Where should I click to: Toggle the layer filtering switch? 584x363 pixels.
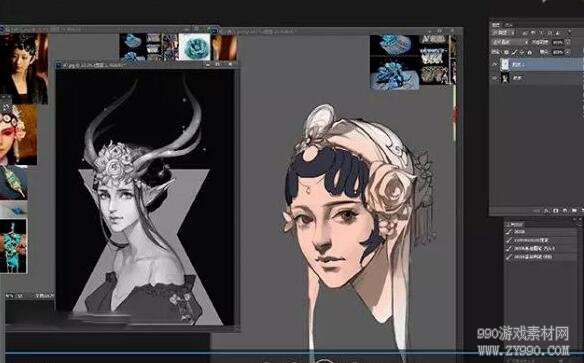coord(570,31)
